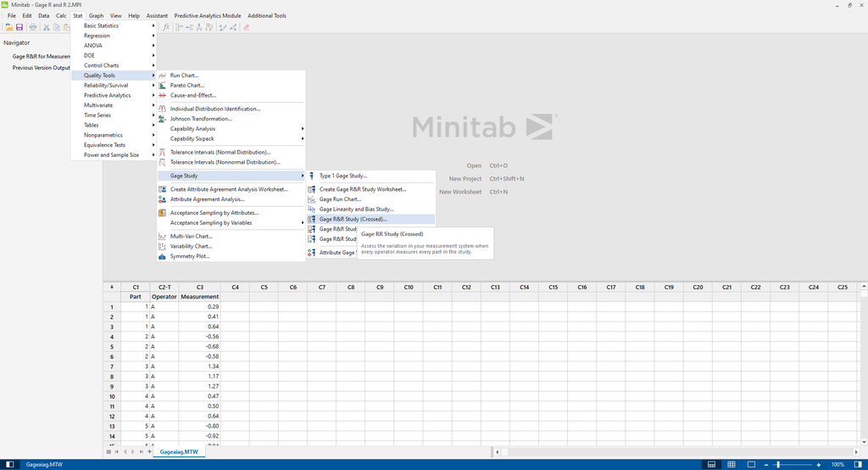The height and width of the screenshot is (470, 868).
Task: Open the Graph menu
Action: [x=96, y=15]
